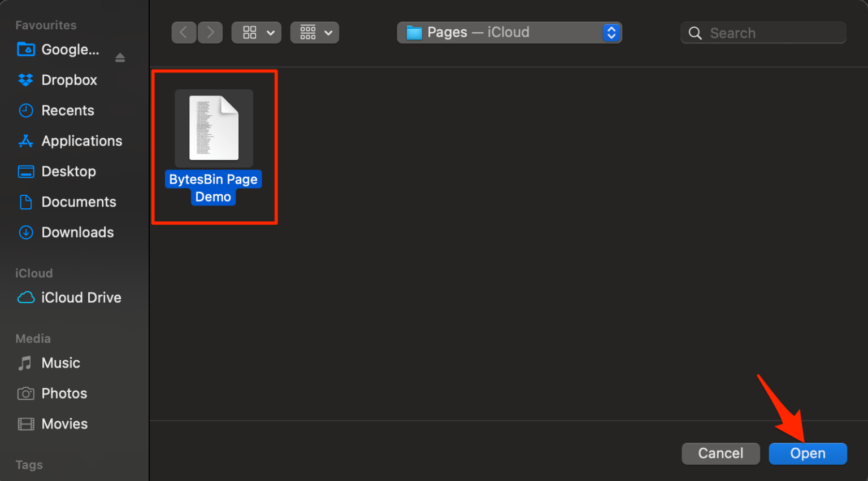Open the Movies media library
868x481 pixels.
pos(64,424)
